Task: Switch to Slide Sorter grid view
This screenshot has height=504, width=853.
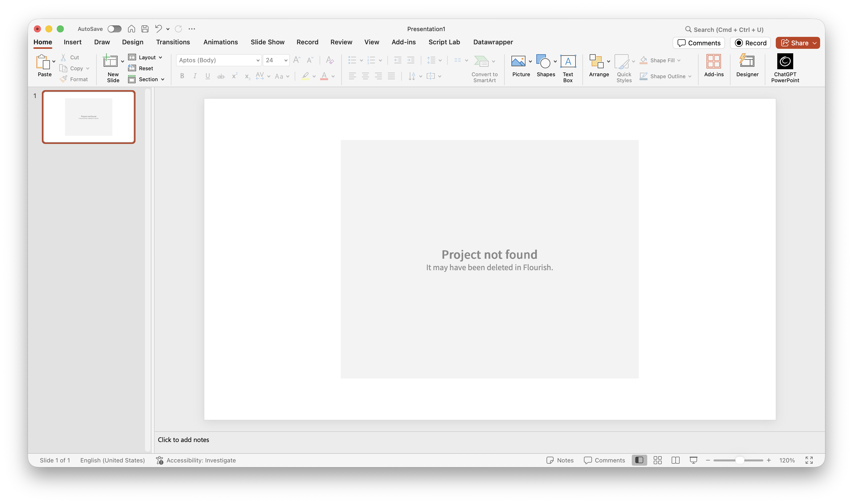Action: tap(657, 460)
